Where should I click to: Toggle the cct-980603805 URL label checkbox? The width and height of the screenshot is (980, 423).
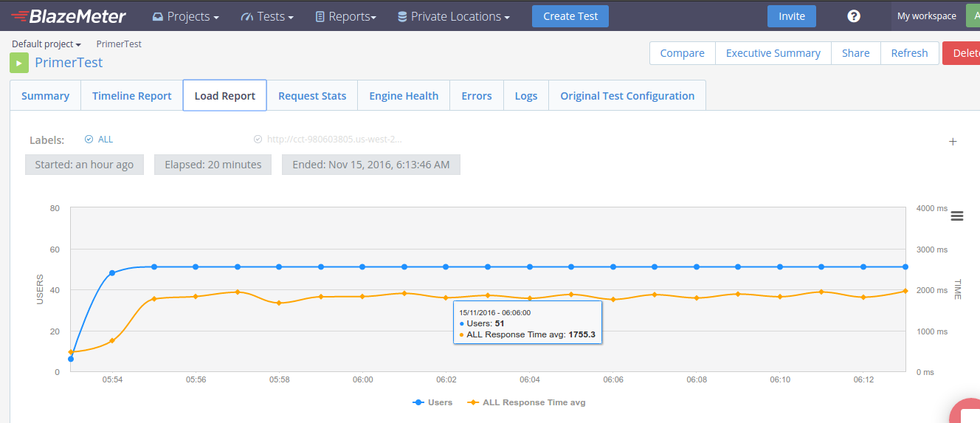[x=258, y=140]
